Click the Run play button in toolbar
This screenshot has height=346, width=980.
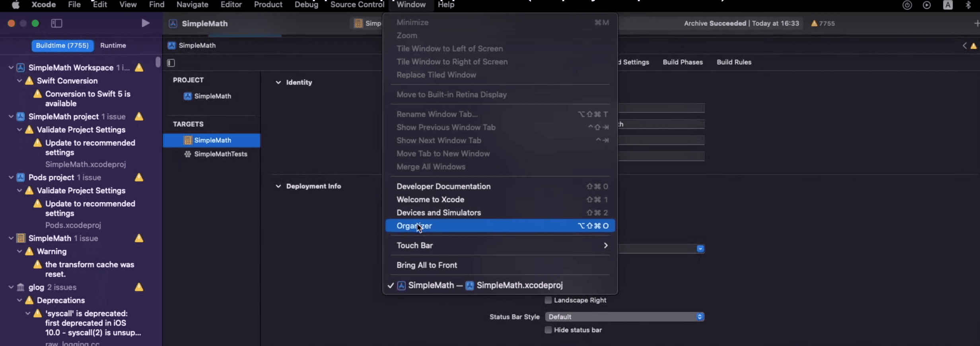145,23
